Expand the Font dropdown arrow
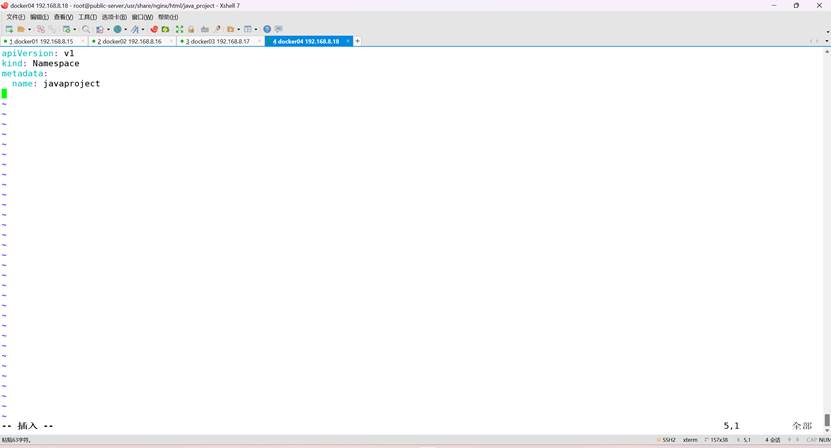 (143, 29)
